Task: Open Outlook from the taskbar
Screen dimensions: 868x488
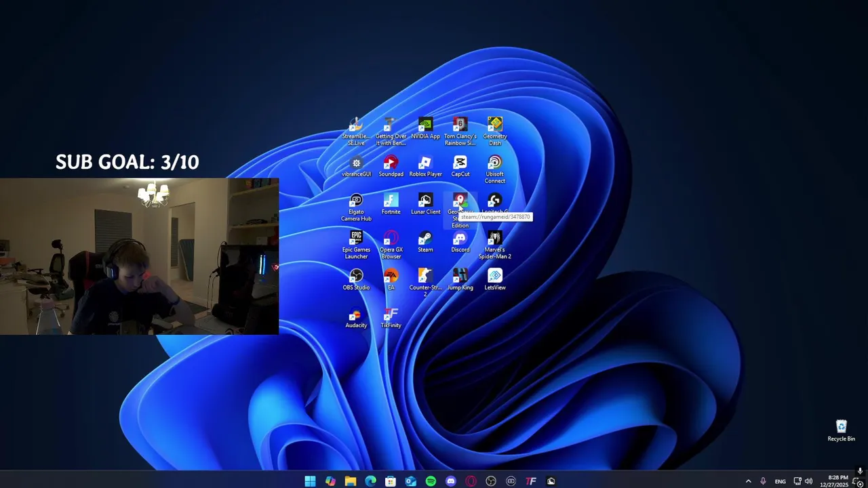Action: [410, 481]
